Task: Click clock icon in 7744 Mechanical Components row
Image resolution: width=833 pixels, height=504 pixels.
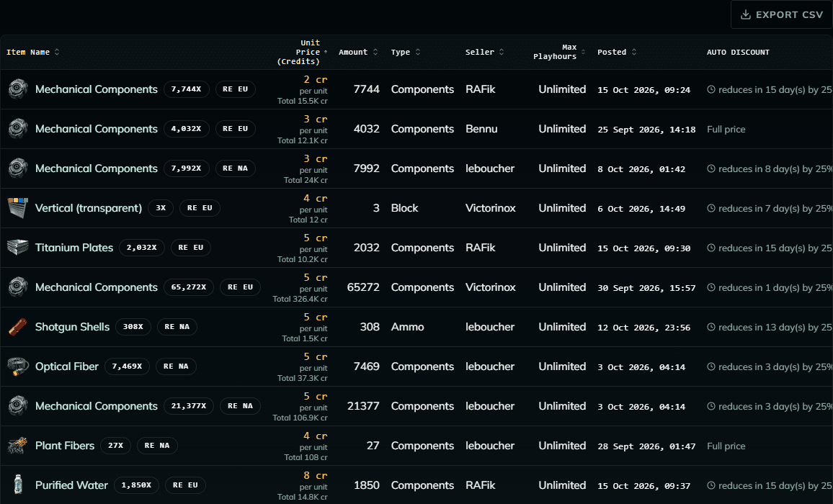Action: tap(710, 89)
